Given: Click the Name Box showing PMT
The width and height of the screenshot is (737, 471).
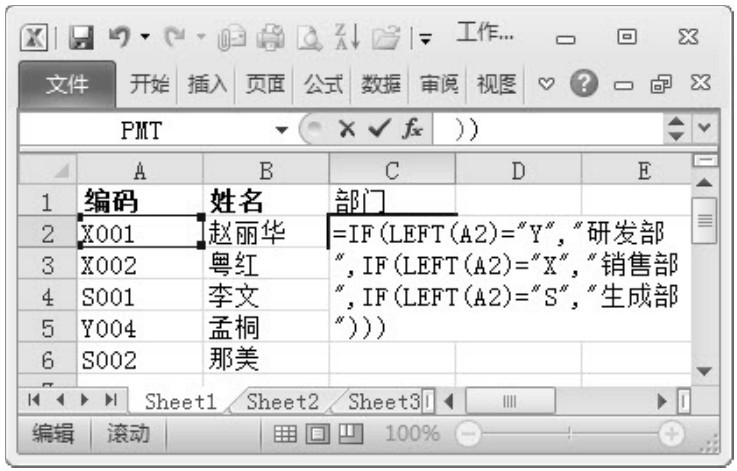Looking at the screenshot, I should (x=141, y=130).
